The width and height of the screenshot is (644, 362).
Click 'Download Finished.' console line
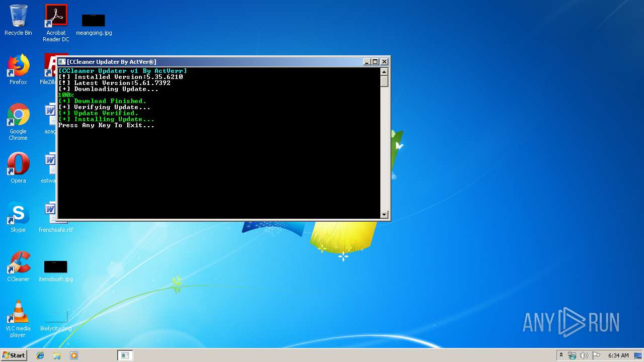pos(103,101)
